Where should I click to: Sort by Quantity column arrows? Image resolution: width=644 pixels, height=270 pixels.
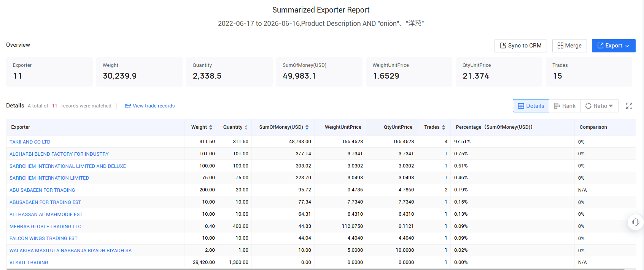pyautogui.click(x=246, y=128)
